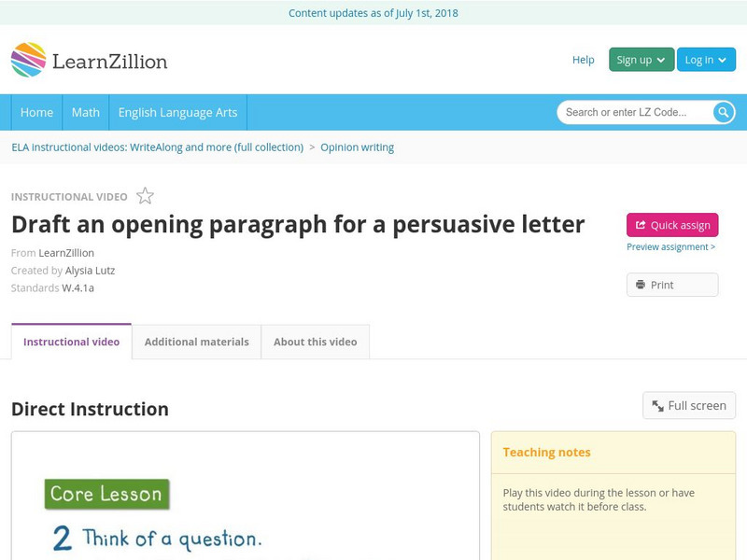Open the W.4.1a standard link
The image size is (747, 560).
click(x=78, y=287)
